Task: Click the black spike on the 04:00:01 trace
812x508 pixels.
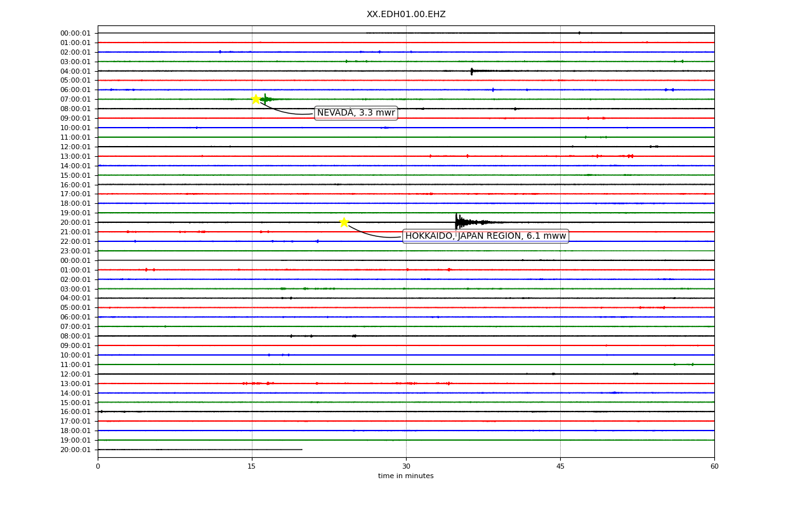Action: pyautogui.click(x=472, y=71)
